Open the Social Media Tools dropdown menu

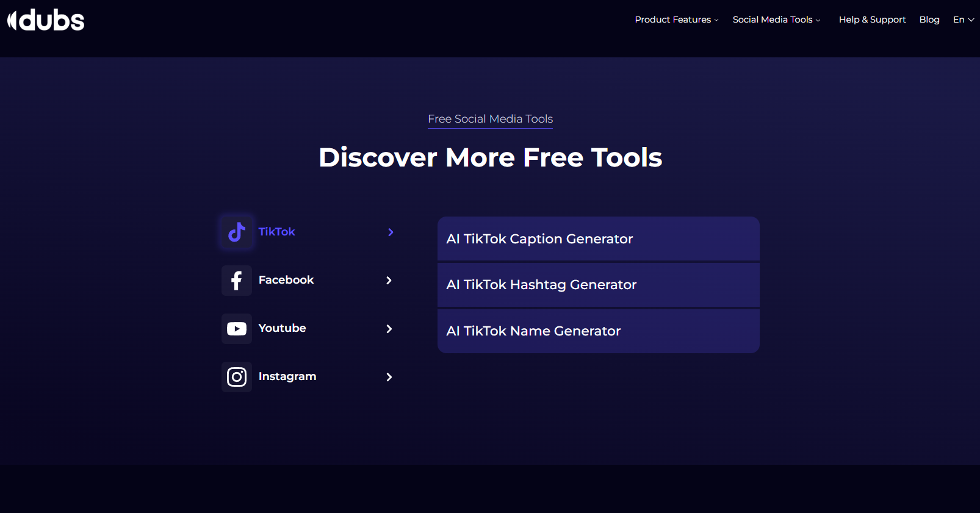click(776, 20)
